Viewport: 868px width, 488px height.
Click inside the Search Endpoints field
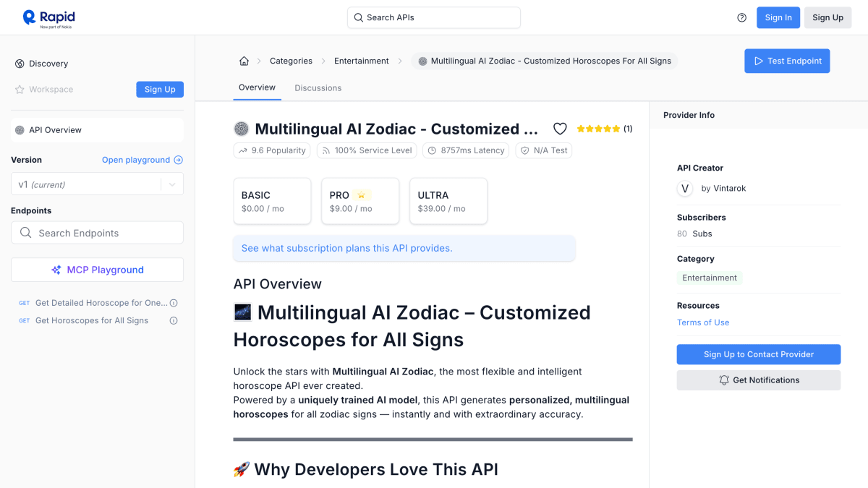pos(97,233)
